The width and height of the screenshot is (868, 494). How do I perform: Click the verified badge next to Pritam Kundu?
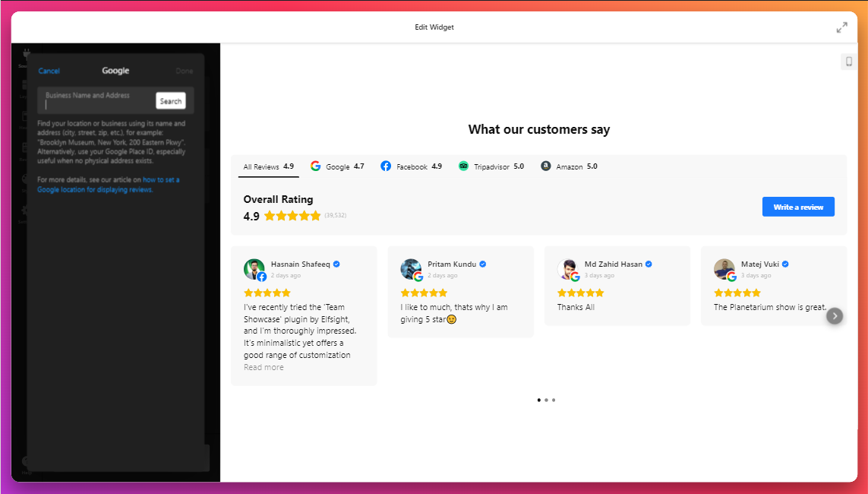[482, 264]
